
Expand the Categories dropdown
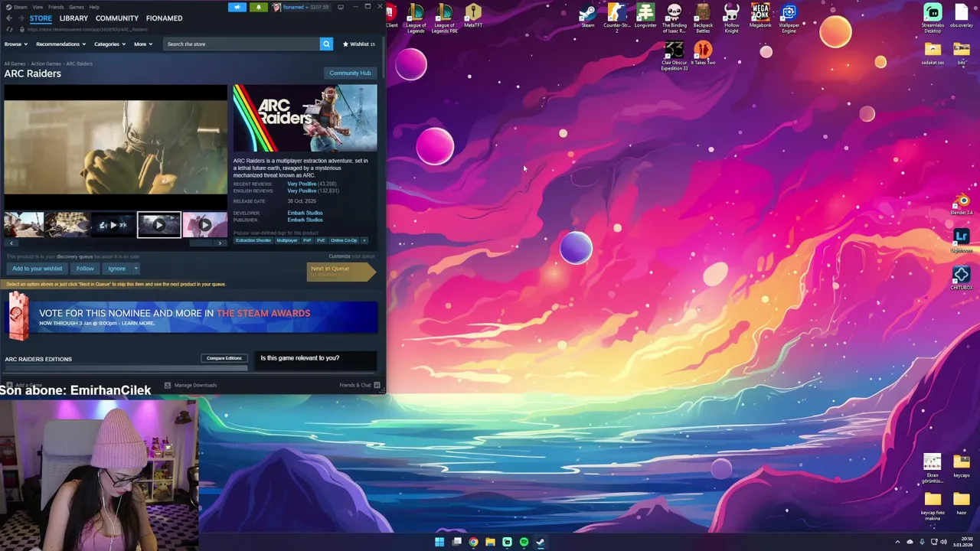109,44
